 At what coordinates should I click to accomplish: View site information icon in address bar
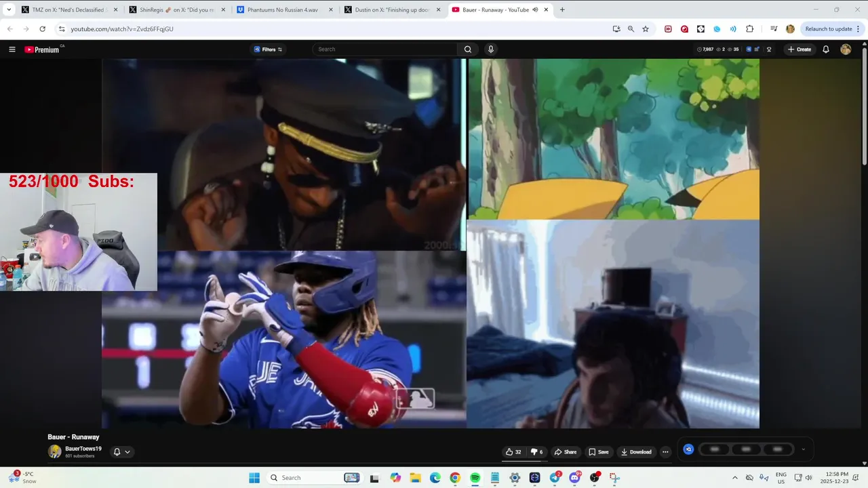61,29
